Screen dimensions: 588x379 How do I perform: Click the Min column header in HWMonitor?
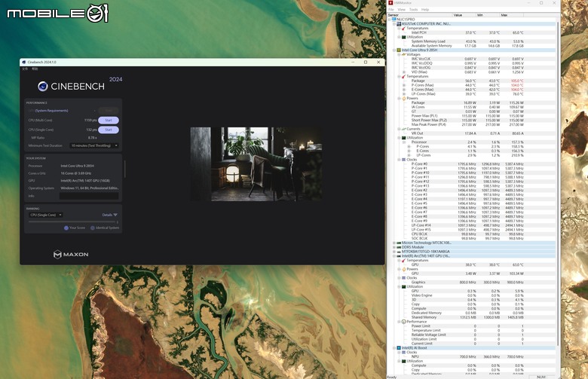(488, 15)
